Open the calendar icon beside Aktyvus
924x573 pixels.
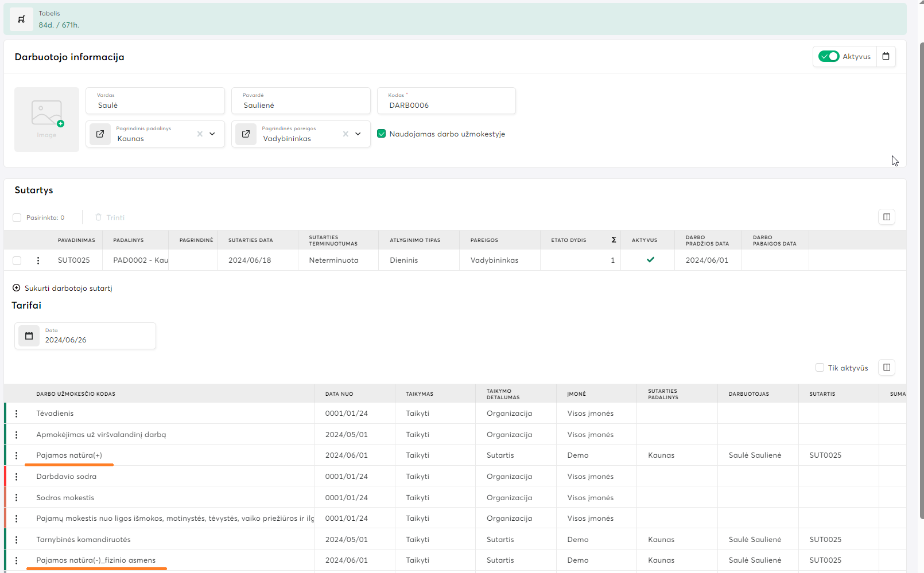886,56
